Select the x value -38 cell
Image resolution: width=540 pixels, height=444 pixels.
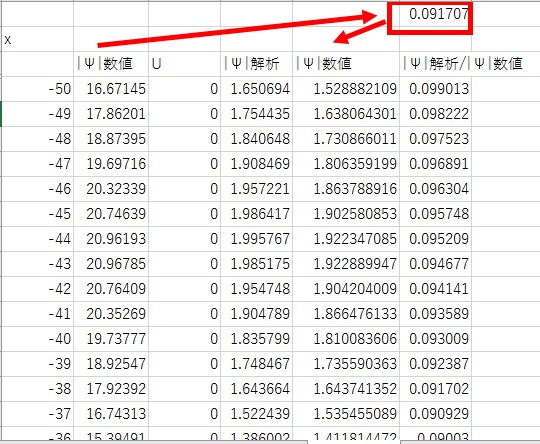(38, 389)
